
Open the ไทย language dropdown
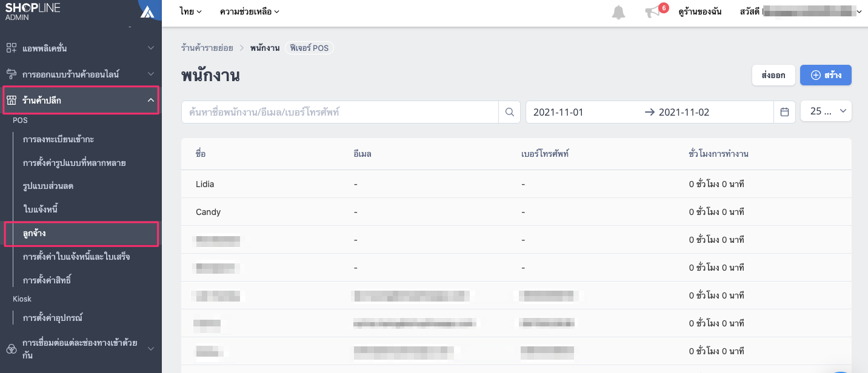point(191,12)
